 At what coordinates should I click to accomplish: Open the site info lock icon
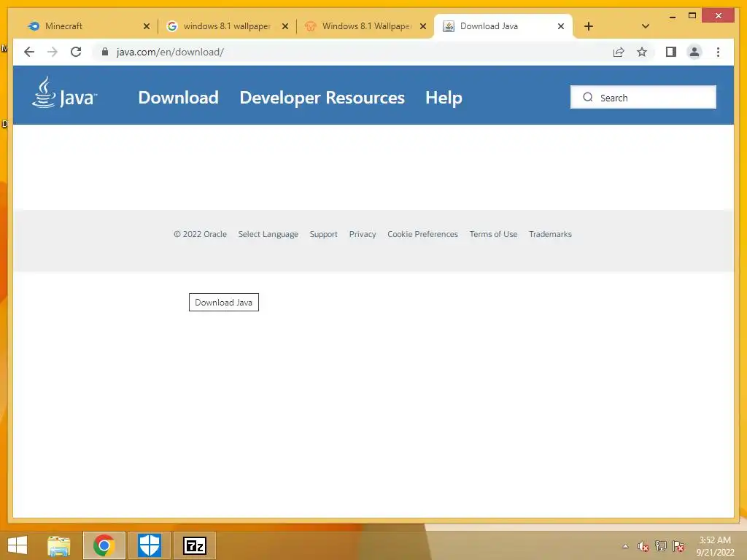pos(105,52)
